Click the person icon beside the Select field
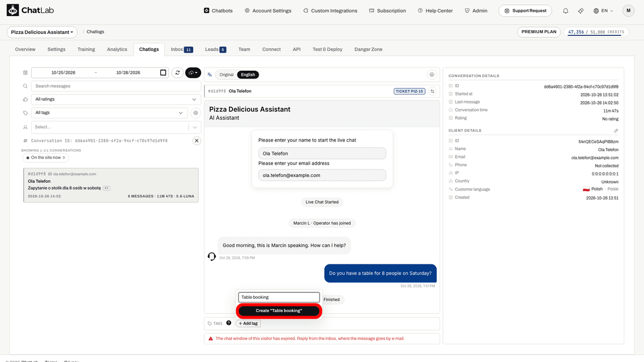644x362 pixels. pos(25,127)
